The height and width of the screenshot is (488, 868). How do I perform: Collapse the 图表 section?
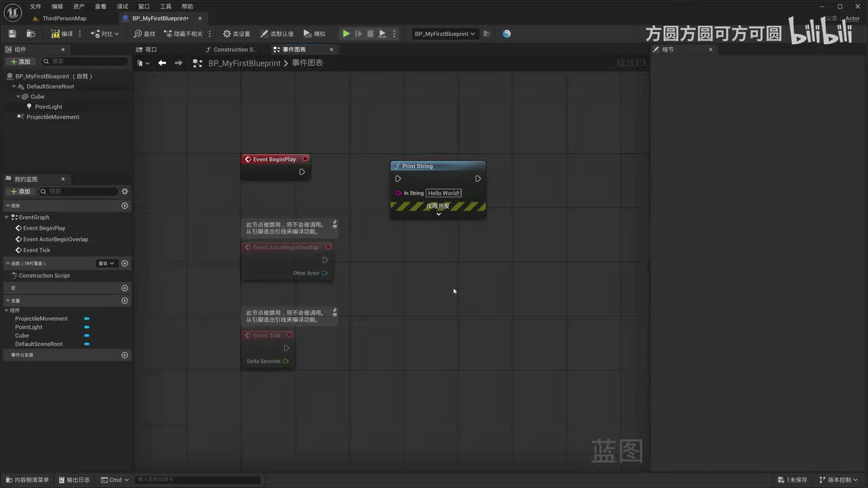tap(8, 205)
